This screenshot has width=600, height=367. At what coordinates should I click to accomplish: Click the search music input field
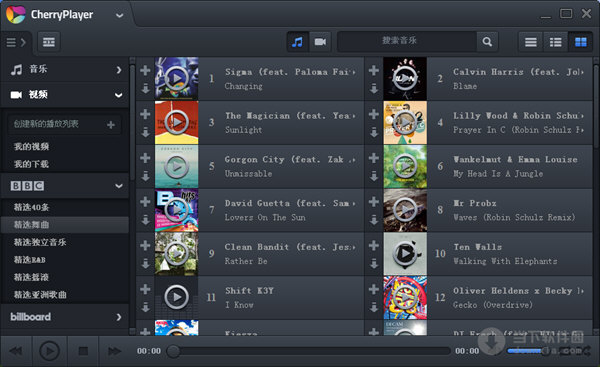(407, 41)
